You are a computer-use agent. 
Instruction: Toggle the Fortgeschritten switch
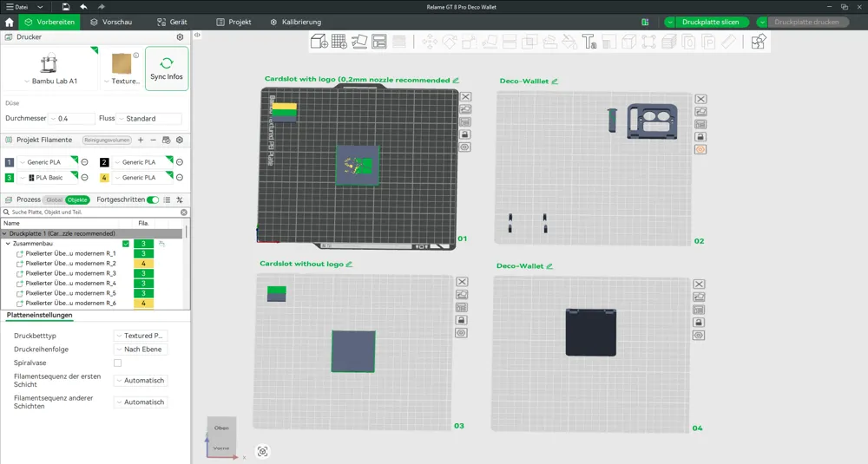click(x=153, y=199)
